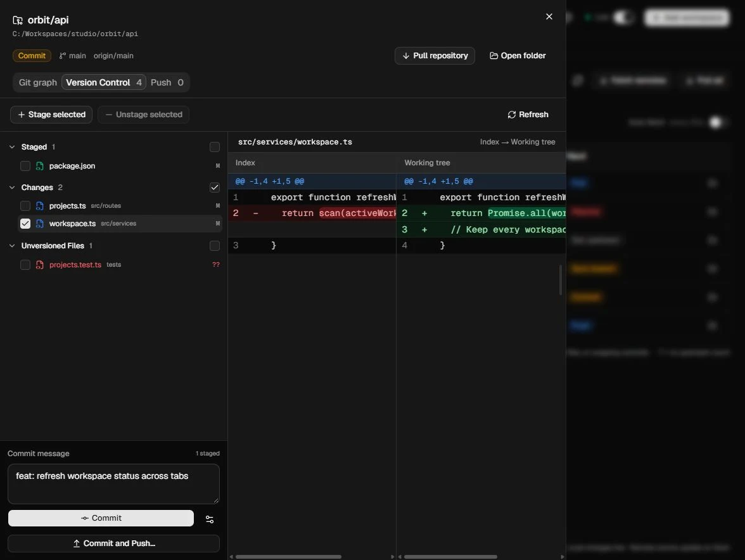
Task: Open the Push tab
Action: click(167, 82)
